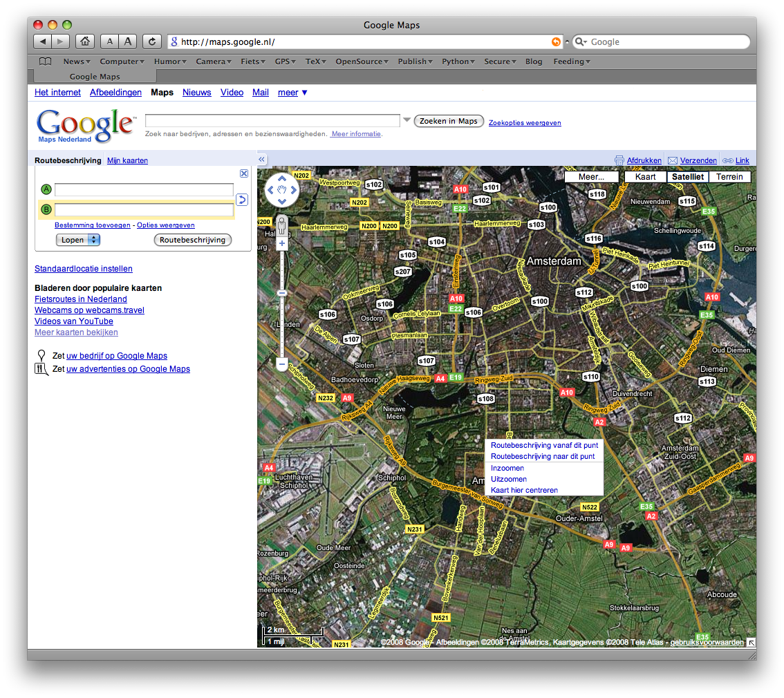Image resolution: width=784 pixels, height=698 pixels.
Task: Click the Maps search text box
Action: 272,120
